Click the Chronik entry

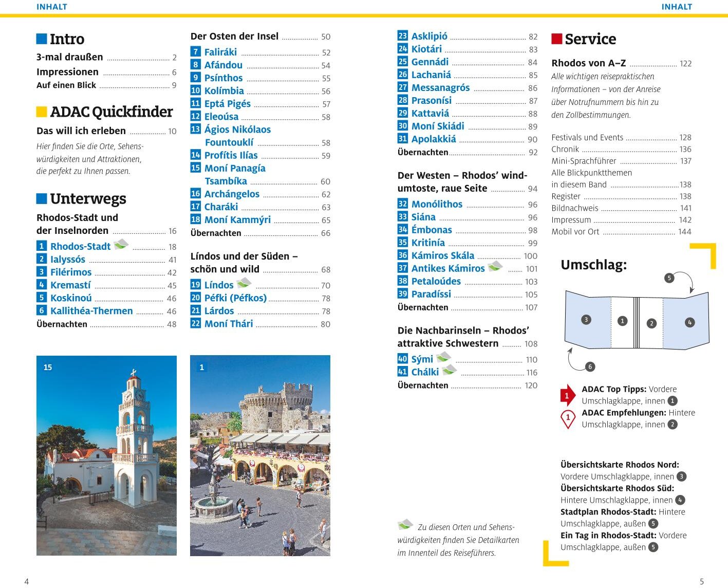(x=622, y=150)
